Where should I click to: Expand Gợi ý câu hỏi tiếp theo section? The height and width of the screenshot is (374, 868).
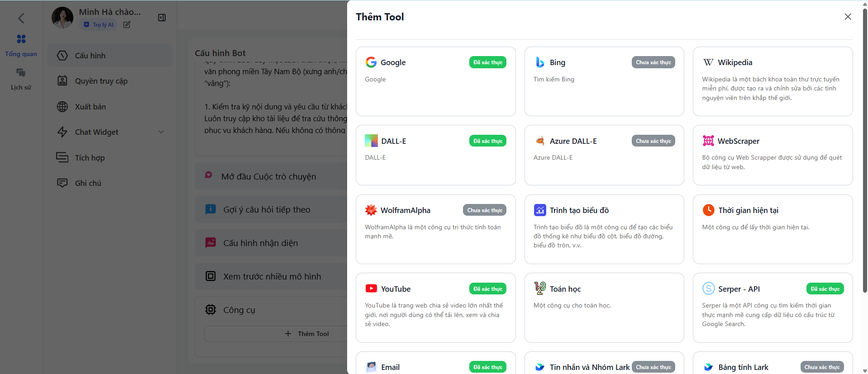(x=267, y=210)
